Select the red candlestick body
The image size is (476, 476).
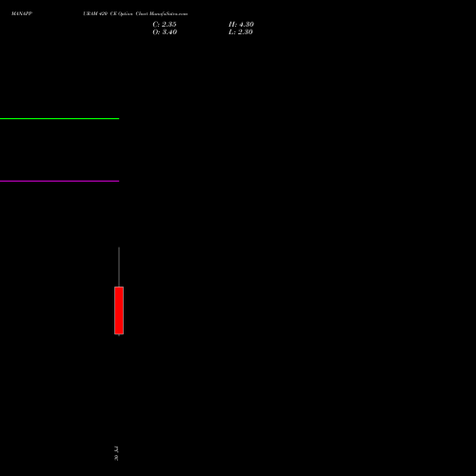(119, 310)
